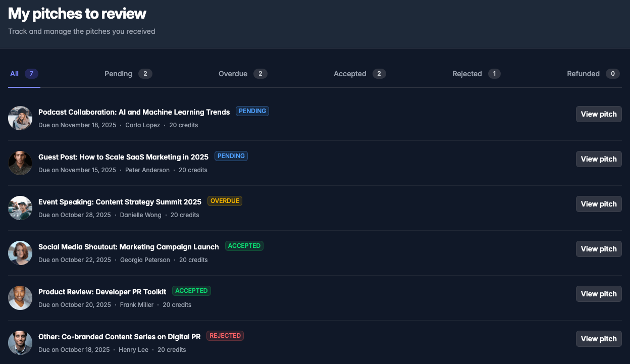View pitch for the rejected Co-branded Content Series
The width and height of the screenshot is (630, 364).
[599, 339]
